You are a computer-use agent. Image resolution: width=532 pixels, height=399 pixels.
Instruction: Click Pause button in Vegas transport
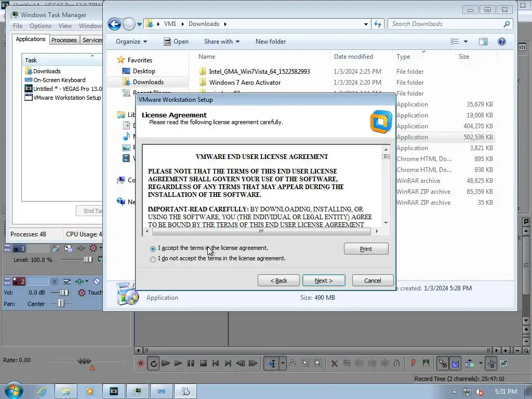point(191,363)
